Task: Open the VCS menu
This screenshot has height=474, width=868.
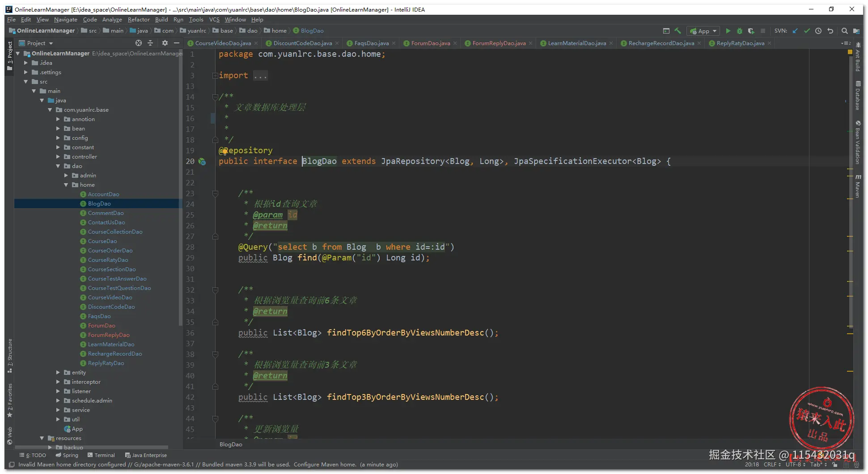Action: point(214,20)
